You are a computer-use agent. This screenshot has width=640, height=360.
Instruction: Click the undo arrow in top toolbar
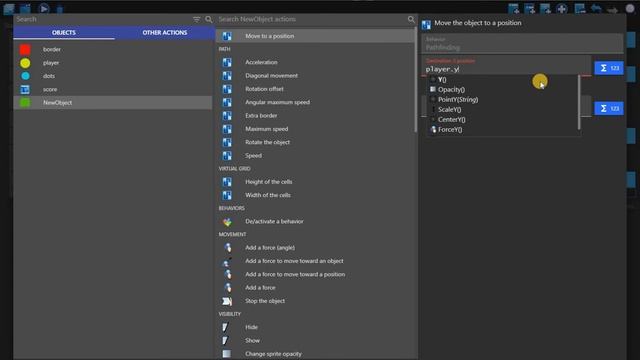[x=596, y=9]
